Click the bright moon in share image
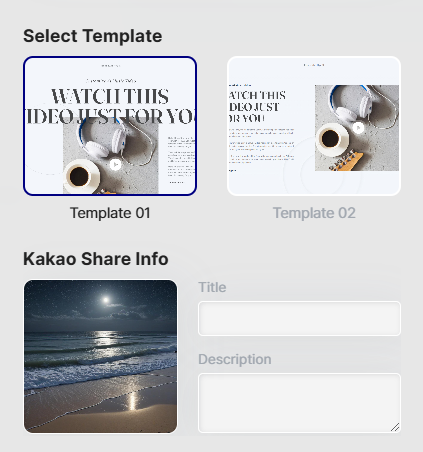423x452 pixels. pyautogui.click(x=106, y=300)
